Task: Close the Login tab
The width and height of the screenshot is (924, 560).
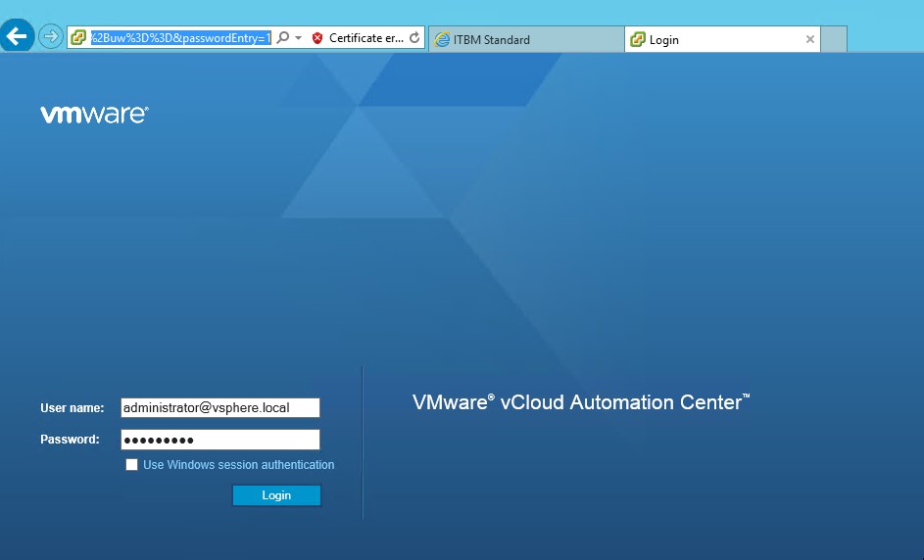Action: click(809, 39)
